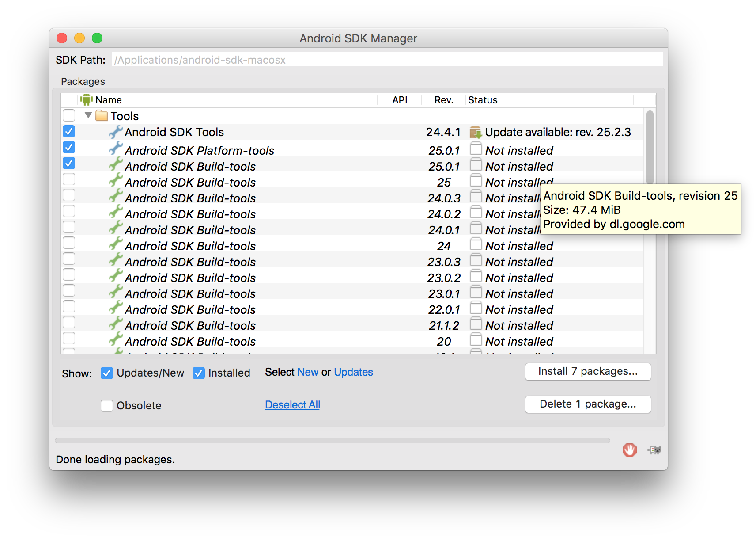Click not-installed status icon for Platform-tools
The width and height of the screenshot is (756, 541).
pos(476,149)
